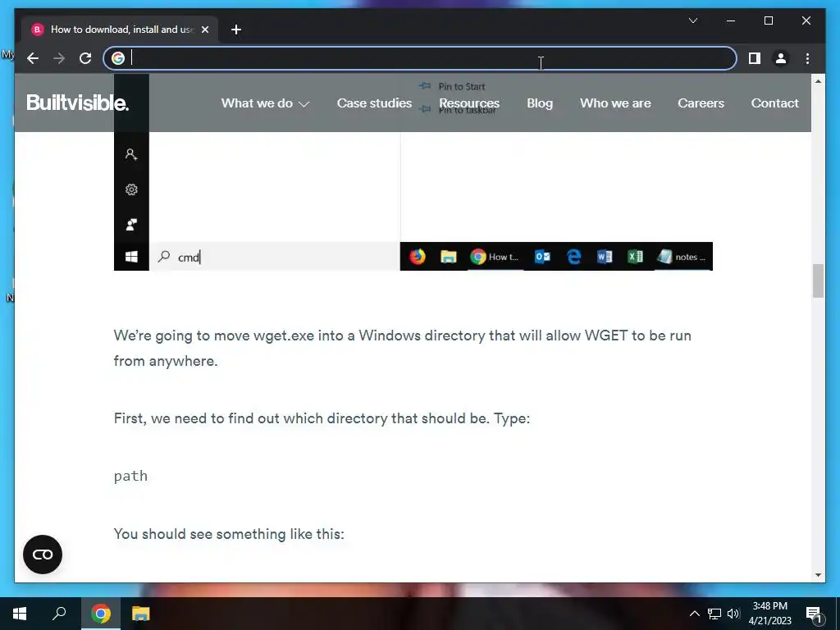Click the scrollbar down arrow
The height and width of the screenshot is (630, 840).
(x=818, y=575)
